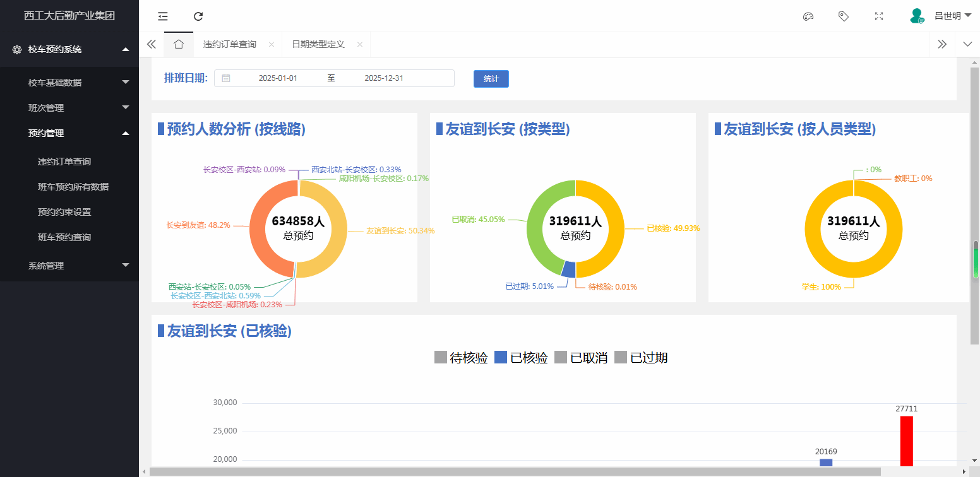Open 班车预约所有数据 in the sidebar
The height and width of the screenshot is (477, 980).
click(x=73, y=187)
